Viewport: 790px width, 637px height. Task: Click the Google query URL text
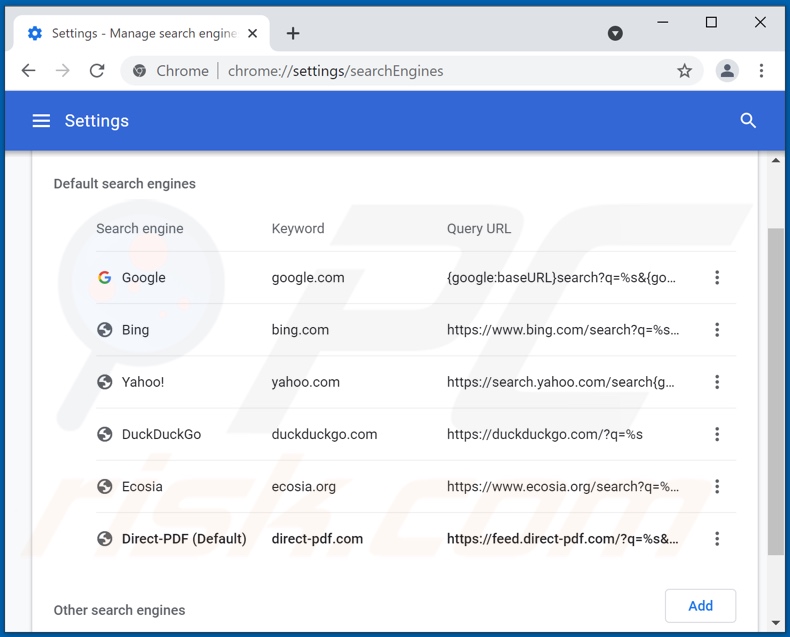point(561,278)
